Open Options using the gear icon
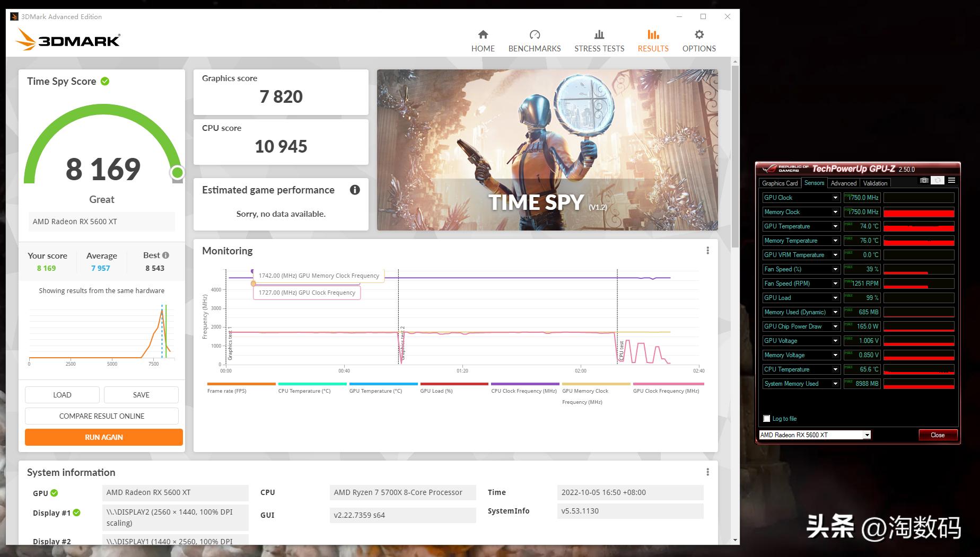 coord(699,35)
